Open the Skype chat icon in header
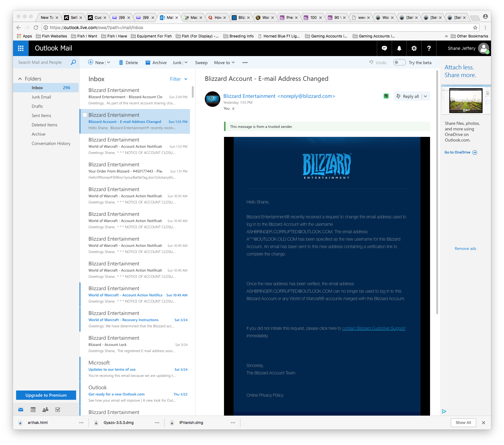 click(384, 48)
